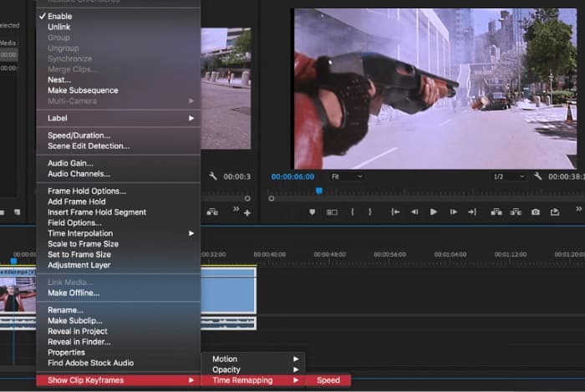Click the Export/share icon in Program Monitor
The image size is (585, 392).
point(555,211)
